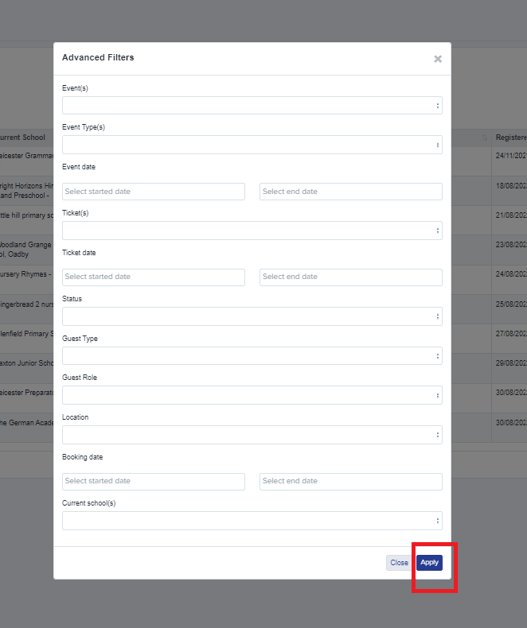Select Ticket date started date field
This screenshot has width=527, height=628.
tap(153, 277)
